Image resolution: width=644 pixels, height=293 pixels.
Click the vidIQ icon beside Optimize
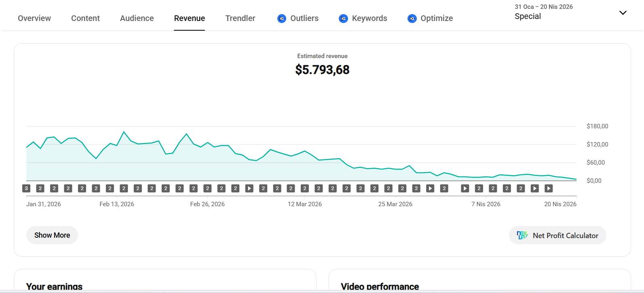click(x=412, y=19)
